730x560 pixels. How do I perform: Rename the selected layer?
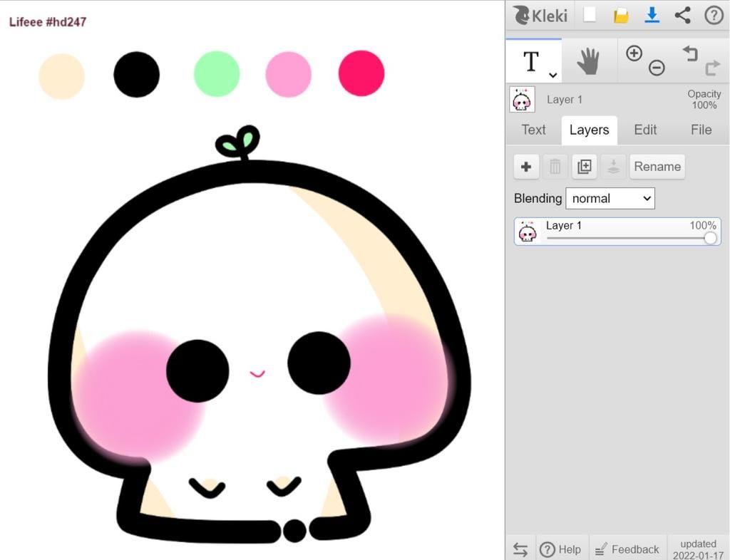click(657, 167)
